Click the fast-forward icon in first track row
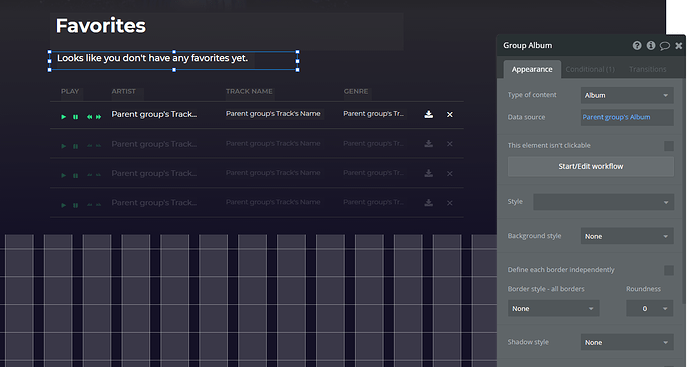This screenshot has width=690, height=367. tap(99, 117)
